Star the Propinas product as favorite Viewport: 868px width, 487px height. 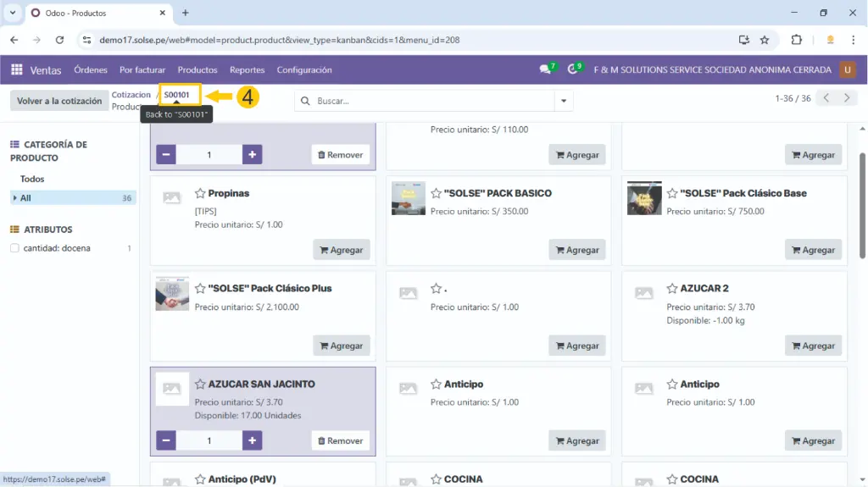[x=201, y=193]
